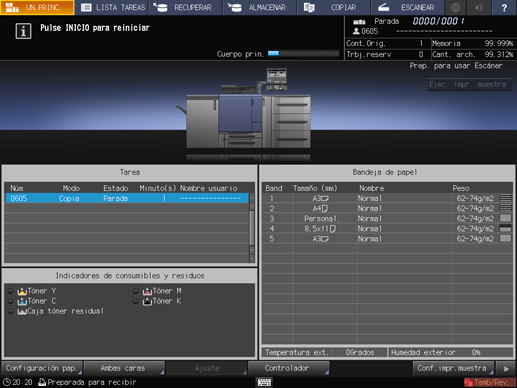Switch to the LISTA TAREAS tab
The height and width of the screenshot is (388, 517).
point(113,7)
